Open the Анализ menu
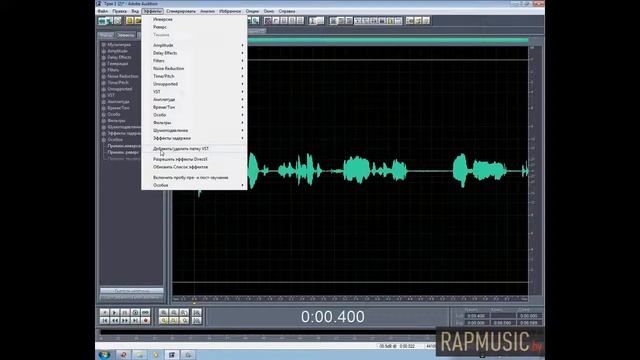Image resolution: width=640 pixels, height=360 pixels. point(207,11)
